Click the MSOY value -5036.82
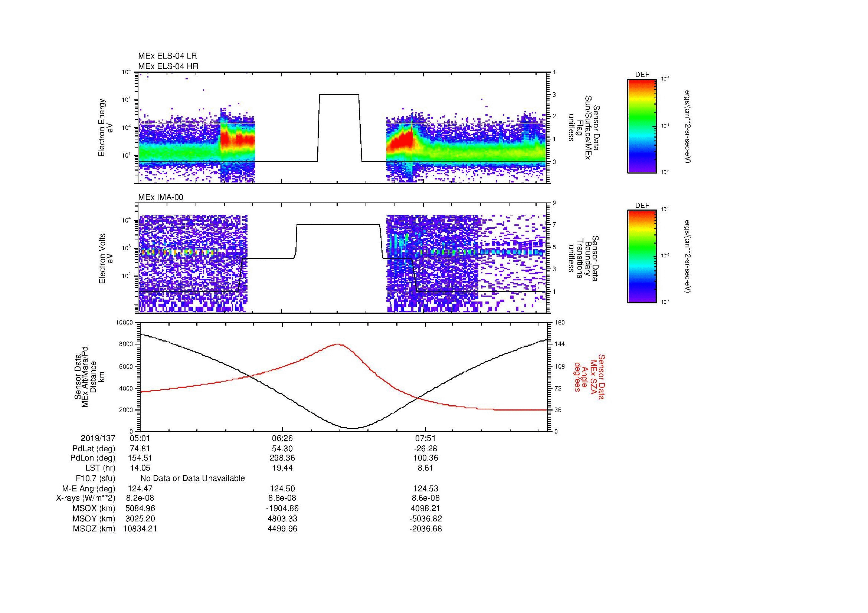The width and height of the screenshot is (868, 613). [x=425, y=518]
